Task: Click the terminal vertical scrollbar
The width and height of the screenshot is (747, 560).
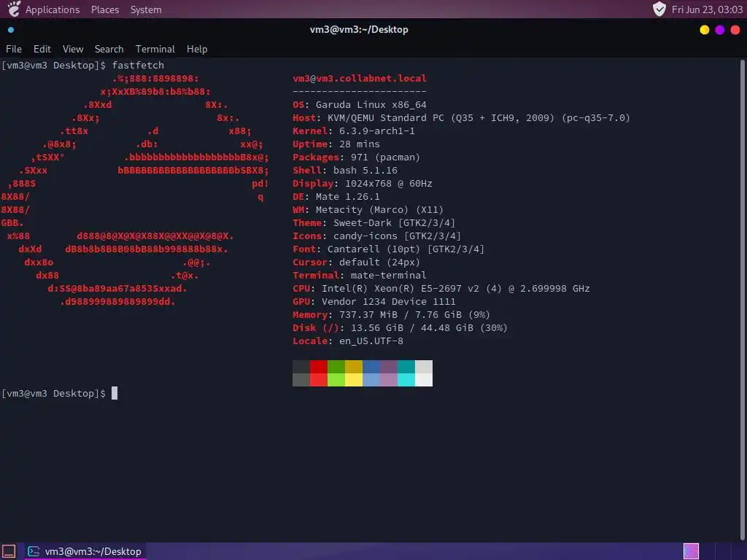Action: pyautogui.click(x=742, y=300)
